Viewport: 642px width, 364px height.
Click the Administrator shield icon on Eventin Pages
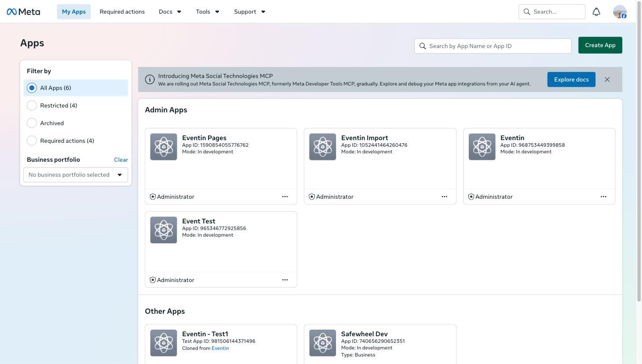[153, 197]
